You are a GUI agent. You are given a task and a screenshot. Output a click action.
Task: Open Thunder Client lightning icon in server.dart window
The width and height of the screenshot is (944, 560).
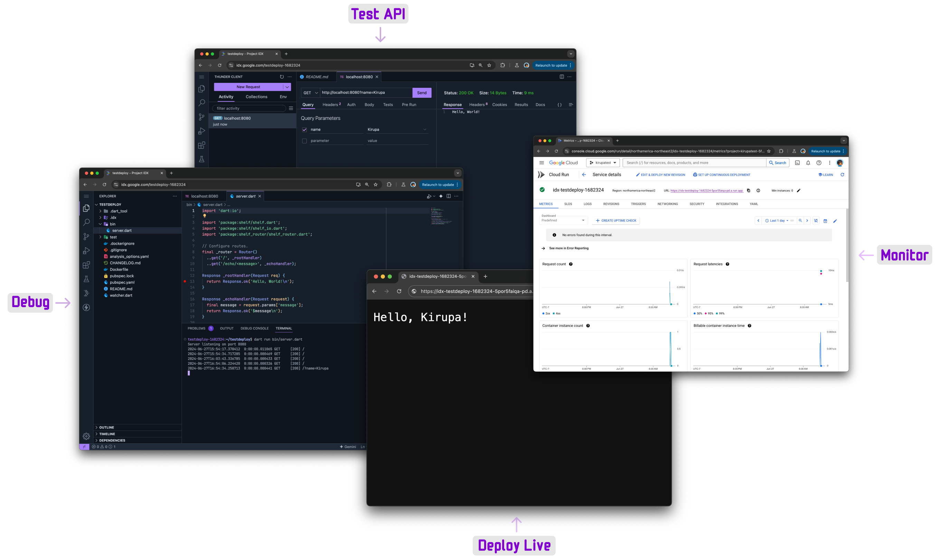(86, 307)
